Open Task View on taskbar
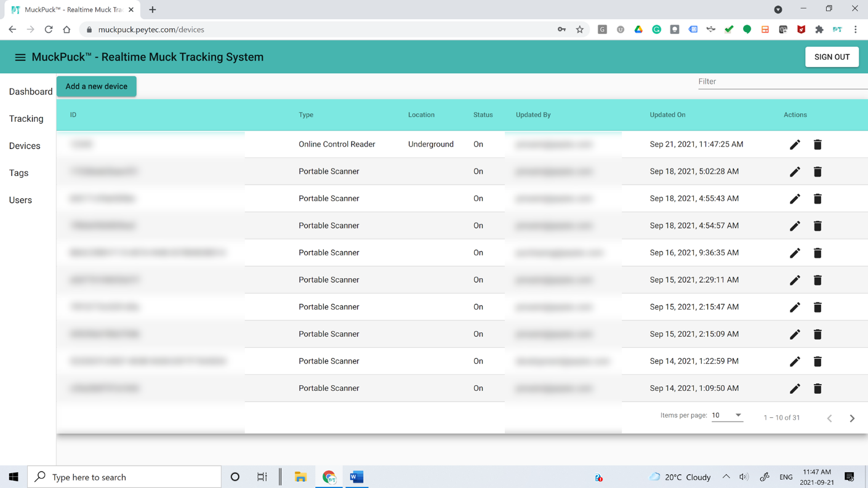This screenshot has height=488, width=868. 262,477
